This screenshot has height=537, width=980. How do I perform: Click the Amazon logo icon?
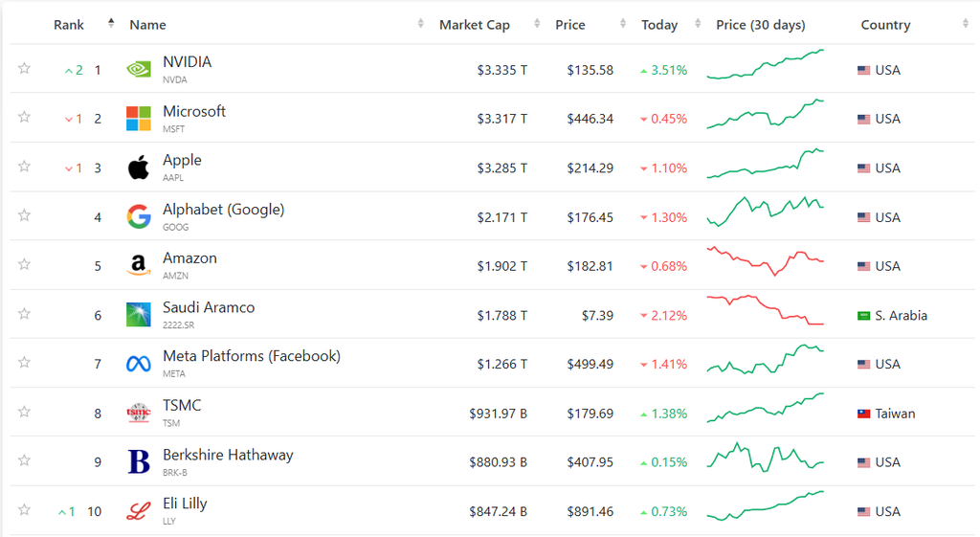click(138, 266)
